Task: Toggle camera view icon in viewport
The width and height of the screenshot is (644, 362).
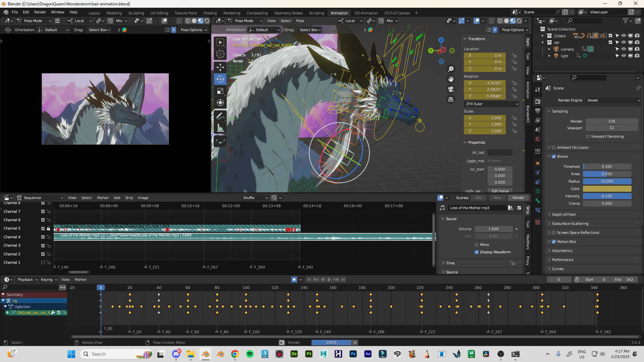Action: point(451,89)
